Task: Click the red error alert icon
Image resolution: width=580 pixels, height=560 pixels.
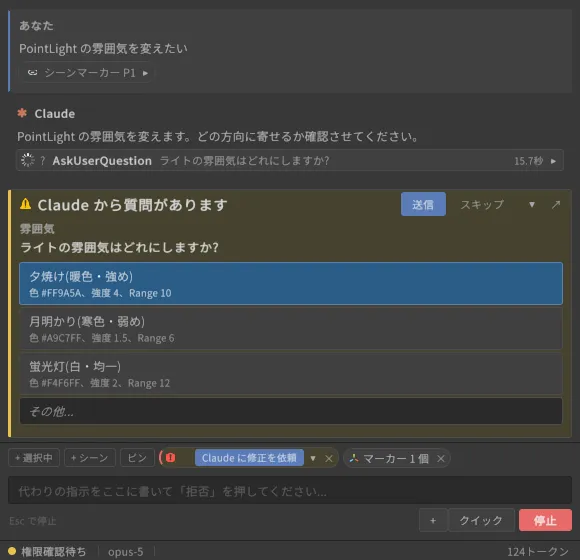Action: coord(171,458)
